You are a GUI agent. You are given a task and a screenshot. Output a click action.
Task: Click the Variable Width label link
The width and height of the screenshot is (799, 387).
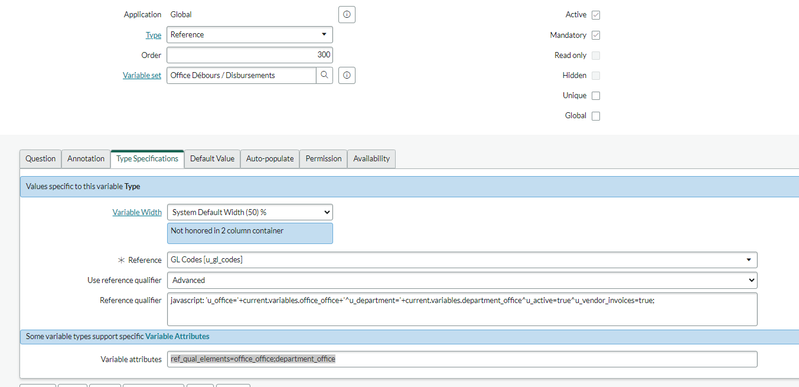[137, 212]
